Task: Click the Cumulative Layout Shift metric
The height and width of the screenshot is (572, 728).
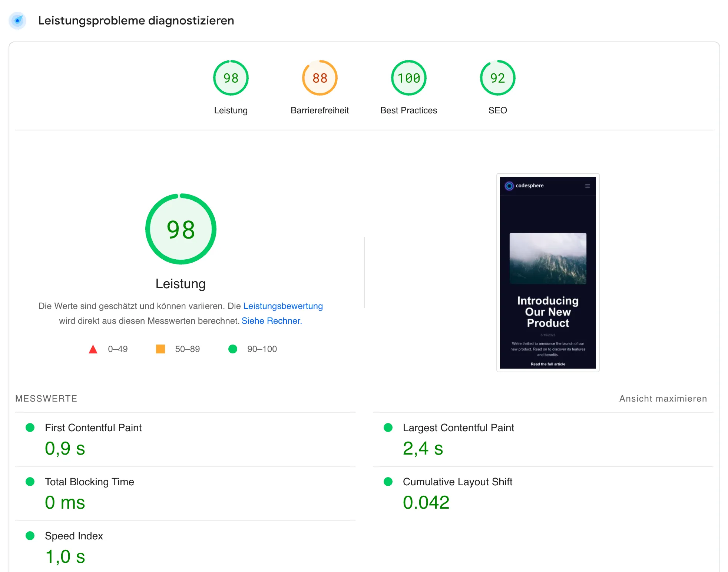Action: coord(457,482)
